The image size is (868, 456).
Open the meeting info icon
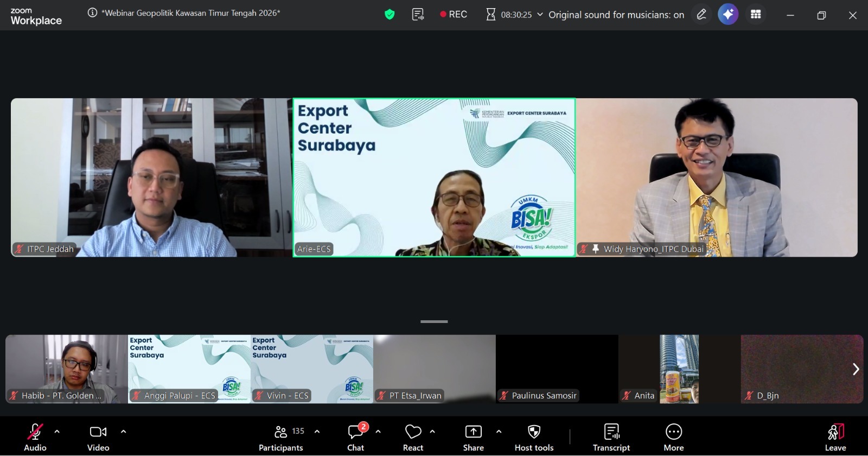click(93, 13)
